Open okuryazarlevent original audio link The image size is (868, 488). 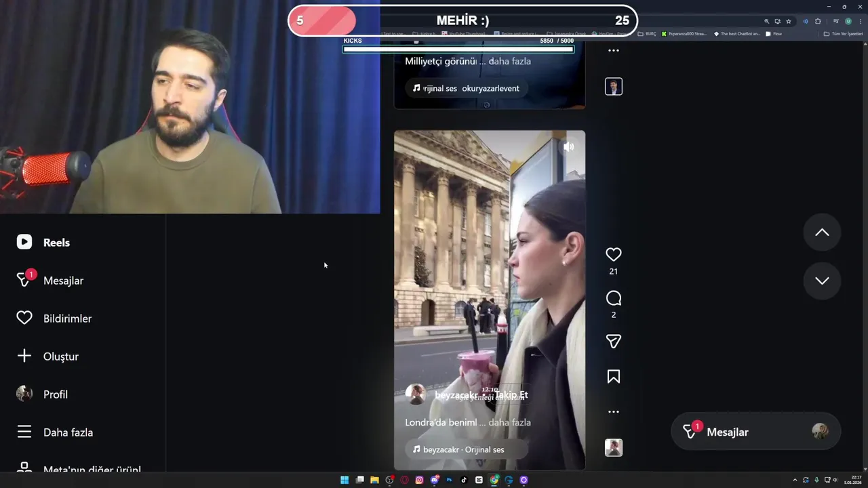tap(466, 88)
